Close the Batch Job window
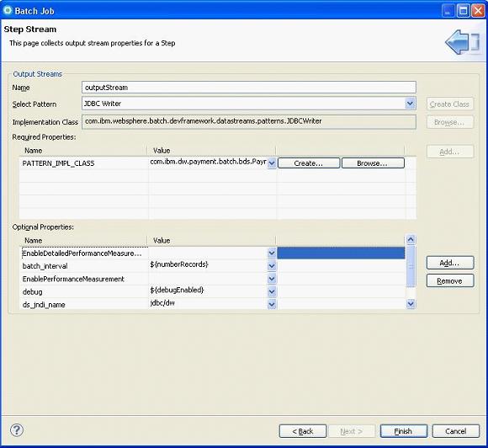 click(x=477, y=11)
